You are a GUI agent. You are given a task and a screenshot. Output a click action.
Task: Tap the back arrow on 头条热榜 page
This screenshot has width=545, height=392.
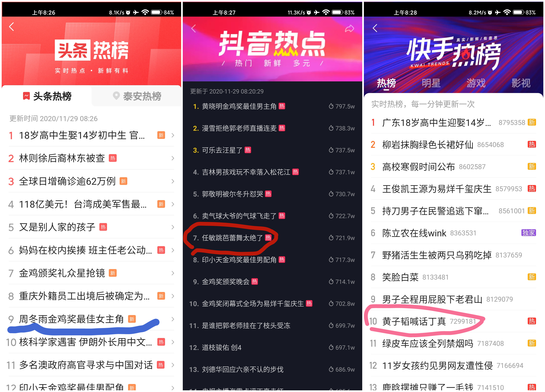[11, 26]
